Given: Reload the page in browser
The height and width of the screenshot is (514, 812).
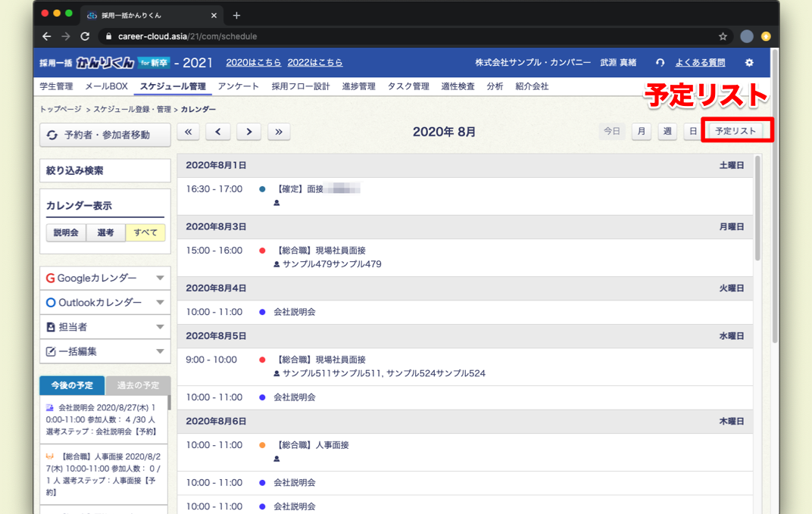Looking at the screenshot, I should (x=85, y=36).
